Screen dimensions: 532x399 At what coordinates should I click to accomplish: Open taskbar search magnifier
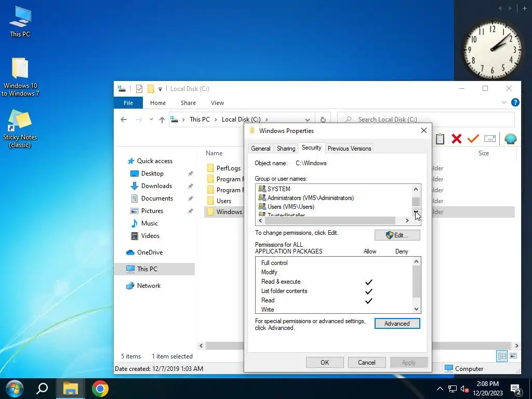click(x=42, y=389)
